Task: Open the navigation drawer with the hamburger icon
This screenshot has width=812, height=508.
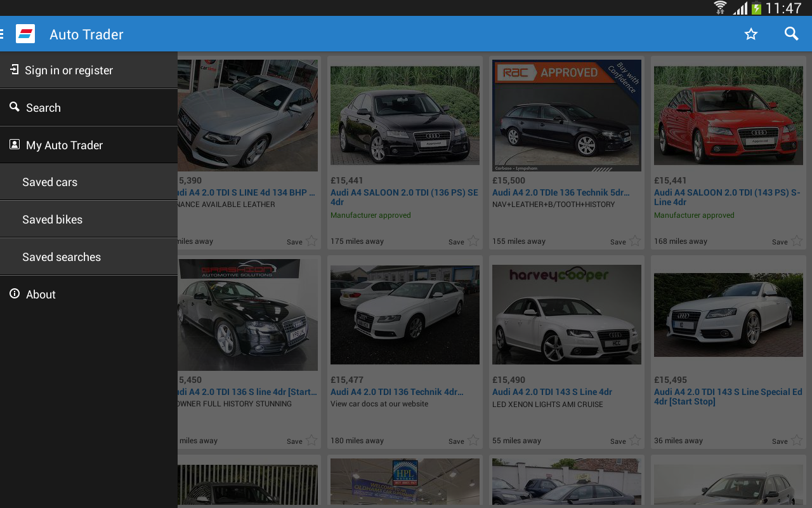Action: click(x=4, y=33)
